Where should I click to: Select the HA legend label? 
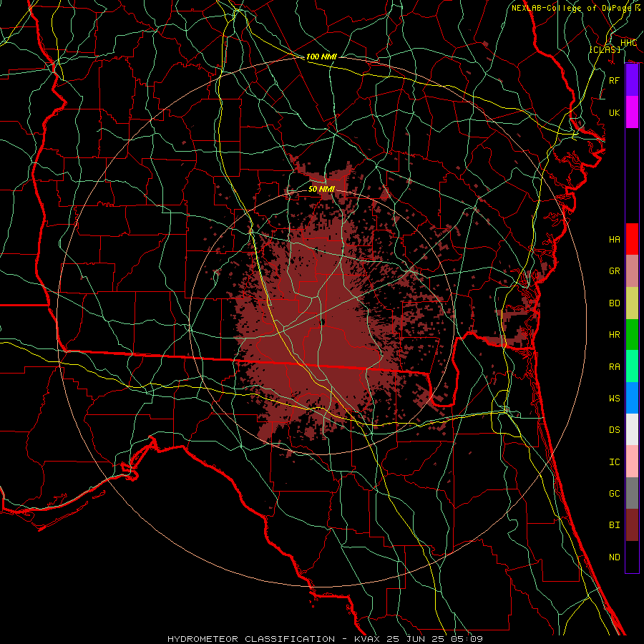click(x=615, y=239)
